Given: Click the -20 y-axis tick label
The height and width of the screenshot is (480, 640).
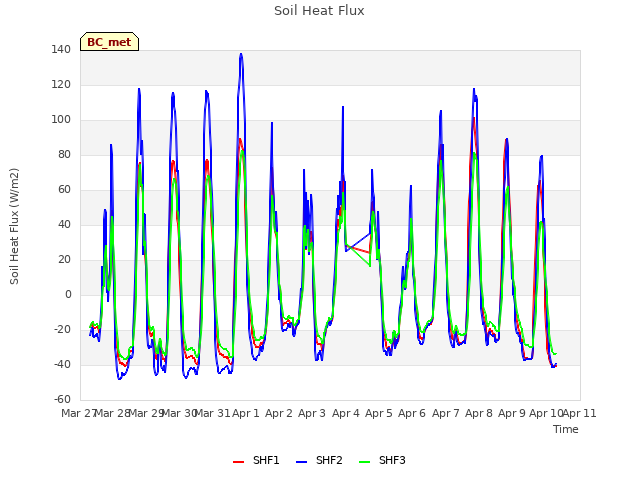Looking at the screenshot, I should pos(62,330).
